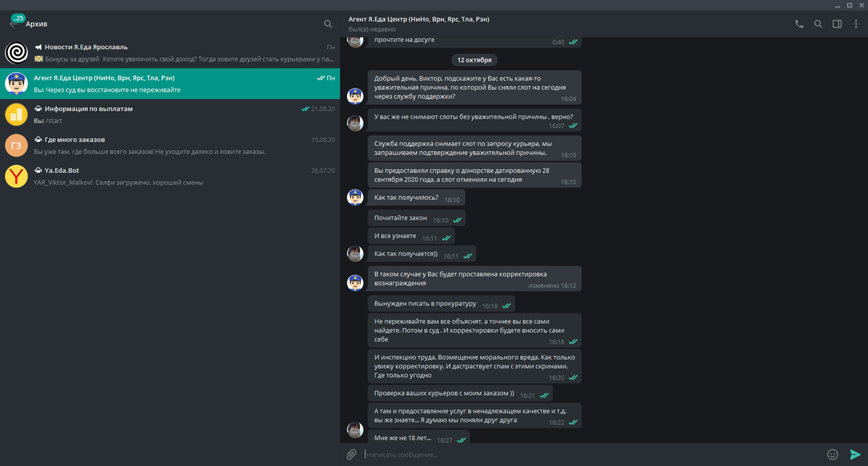Viewport: 868px width, 466px height.
Task: Click 'изменено 16:12' edited timestamp
Action: [552, 285]
